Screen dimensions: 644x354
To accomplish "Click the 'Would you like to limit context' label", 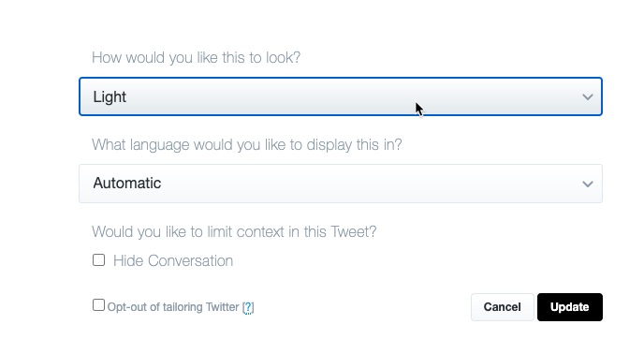I will tap(234, 232).
